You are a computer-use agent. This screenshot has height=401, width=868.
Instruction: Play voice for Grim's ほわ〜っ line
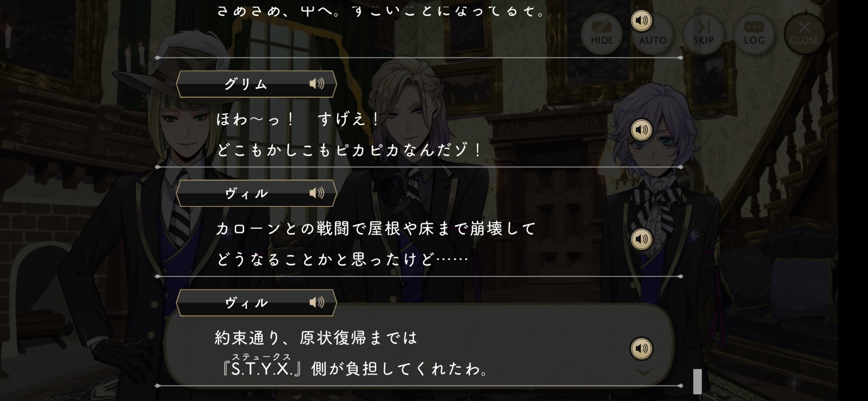641,129
